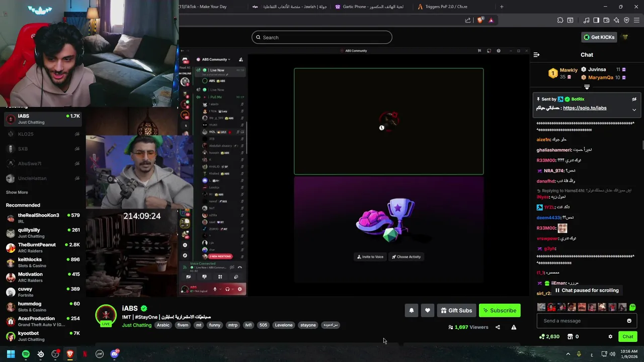The width and height of the screenshot is (644, 362).
Task: Toggle the follow heart icon
Action: coord(428,311)
